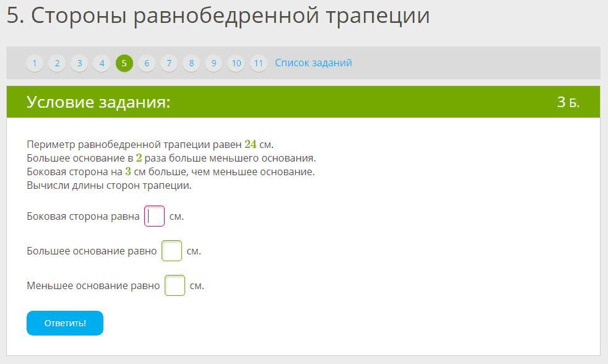Go to task number 9

(x=214, y=63)
